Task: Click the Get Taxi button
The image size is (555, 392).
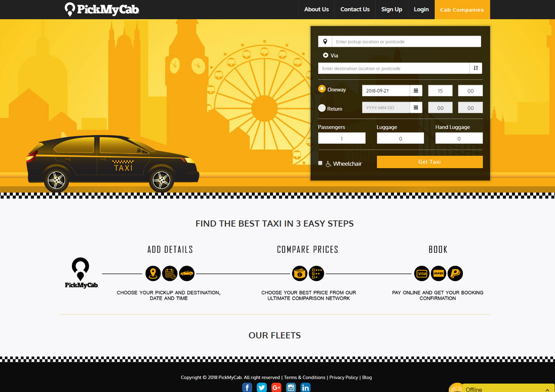Action: click(430, 162)
